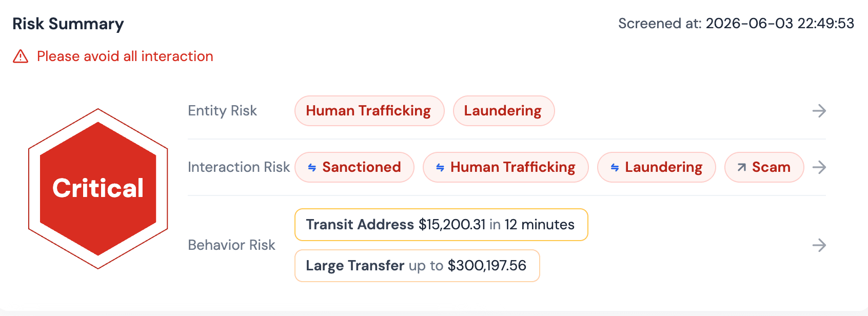
Task: Click the Entity Risk row label
Action: [222, 111]
